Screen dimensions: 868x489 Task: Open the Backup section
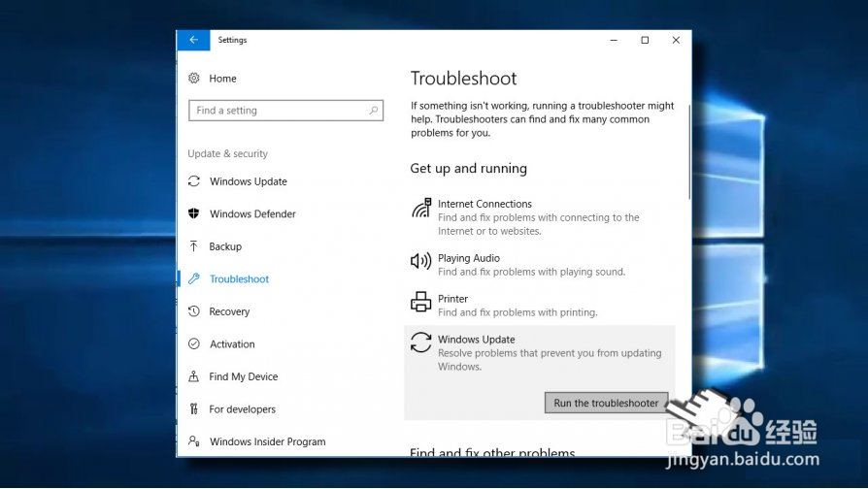(x=225, y=246)
